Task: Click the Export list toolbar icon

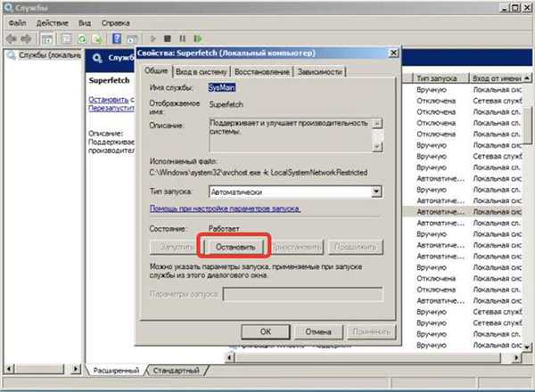Action: tap(97, 39)
